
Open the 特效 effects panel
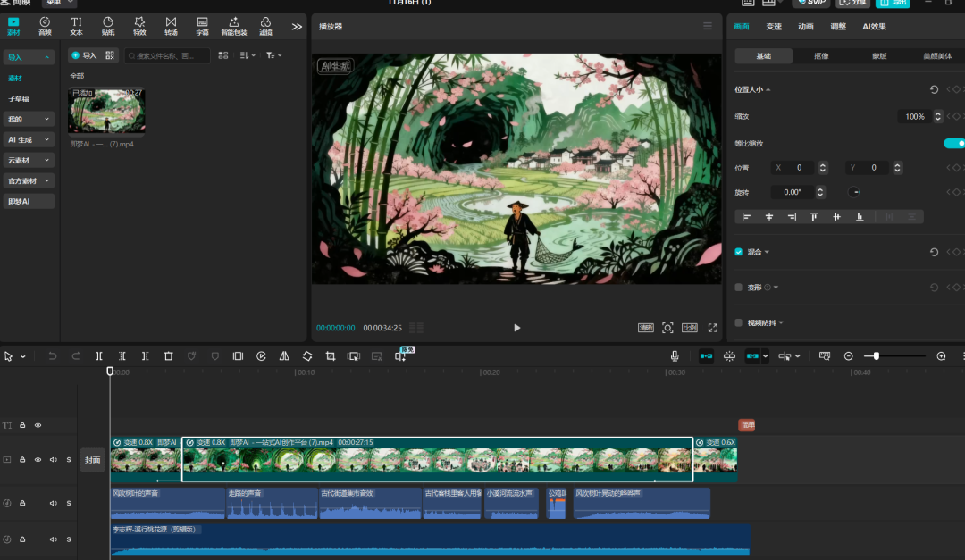click(139, 26)
